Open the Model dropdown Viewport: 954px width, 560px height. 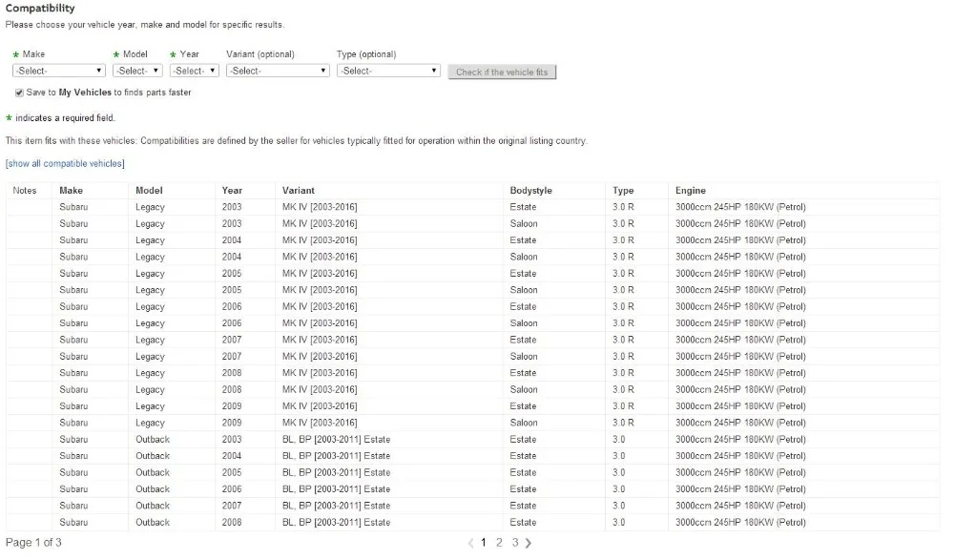(x=137, y=71)
